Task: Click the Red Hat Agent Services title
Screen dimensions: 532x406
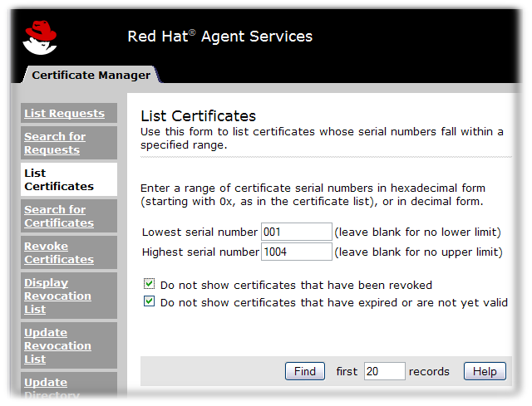Action: [219, 37]
